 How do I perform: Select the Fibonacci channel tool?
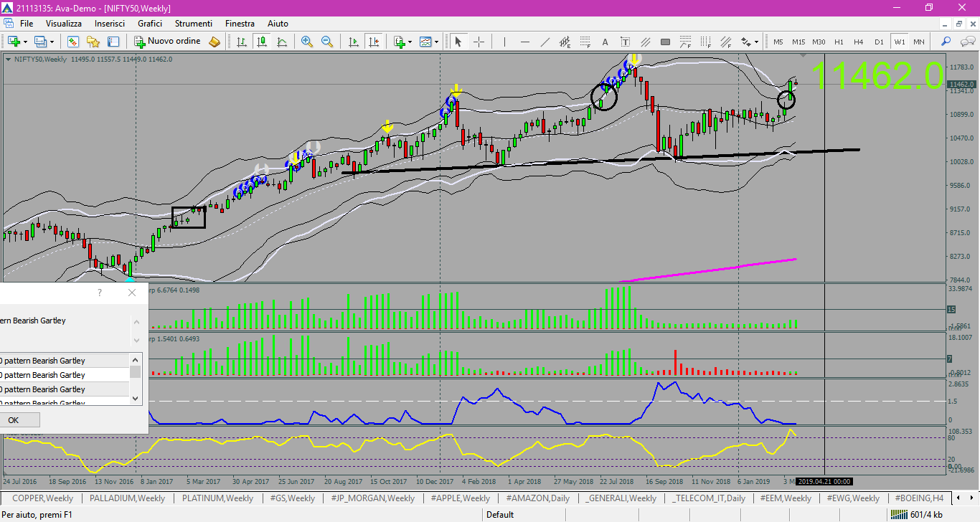[x=726, y=42]
